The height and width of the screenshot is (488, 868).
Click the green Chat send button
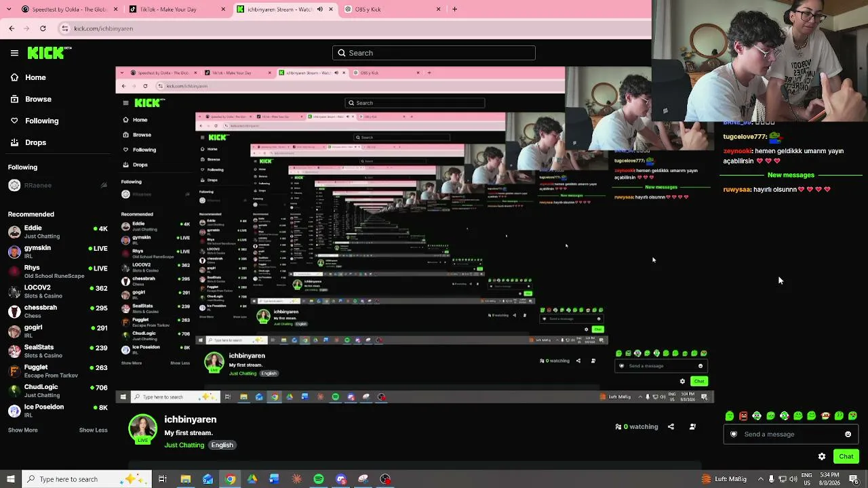pos(846,457)
